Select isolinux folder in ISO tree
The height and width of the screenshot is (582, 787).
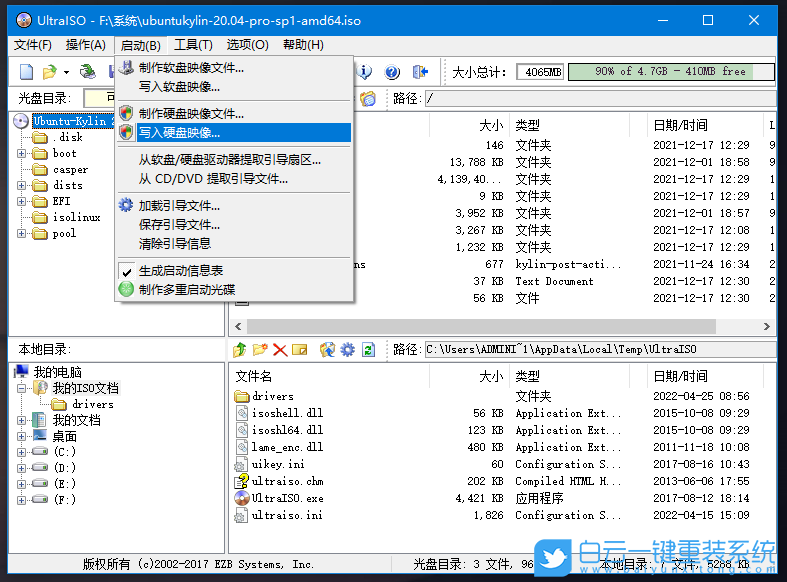[76, 217]
